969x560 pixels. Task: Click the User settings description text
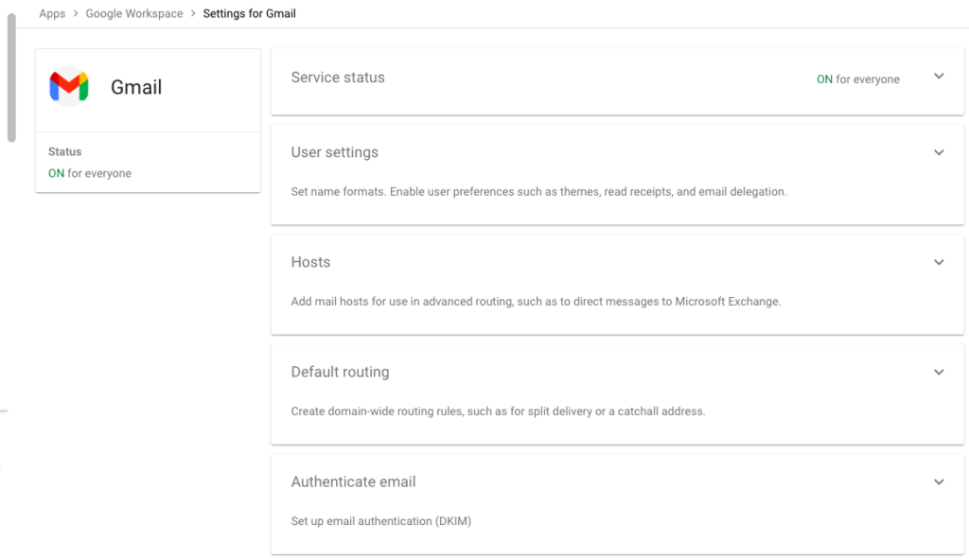[538, 192]
